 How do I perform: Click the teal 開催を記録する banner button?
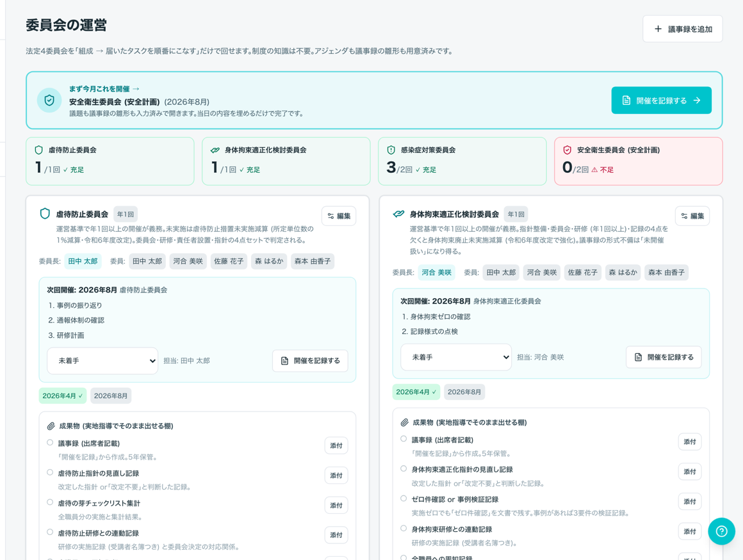pyautogui.click(x=661, y=100)
